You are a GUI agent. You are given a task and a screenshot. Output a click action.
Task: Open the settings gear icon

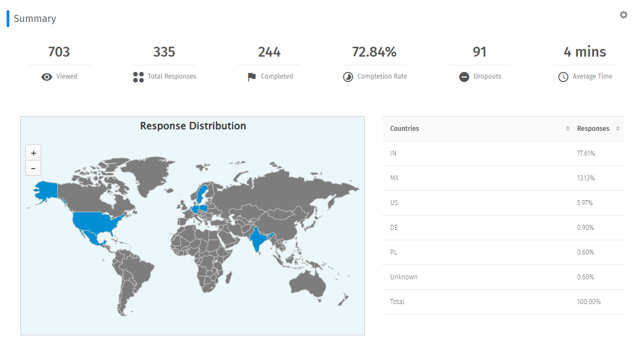624,15
